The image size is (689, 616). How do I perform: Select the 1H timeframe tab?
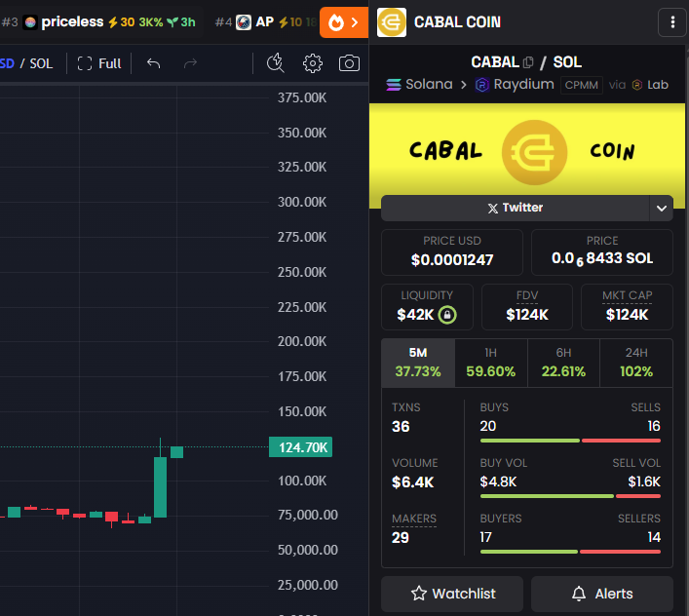491,363
